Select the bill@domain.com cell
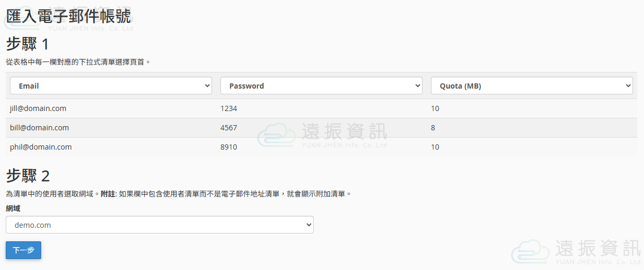The height and width of the screenshot is (270, 644). pos(39,128)
